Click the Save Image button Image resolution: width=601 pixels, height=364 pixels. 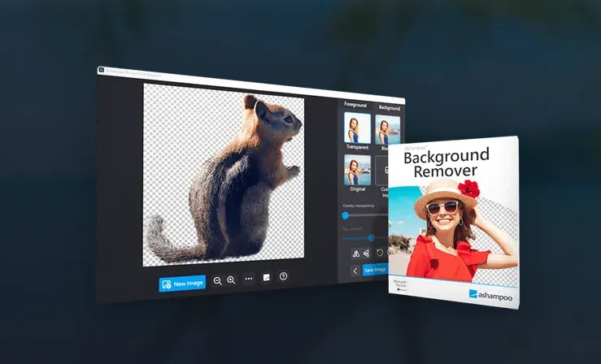[375, 270]
